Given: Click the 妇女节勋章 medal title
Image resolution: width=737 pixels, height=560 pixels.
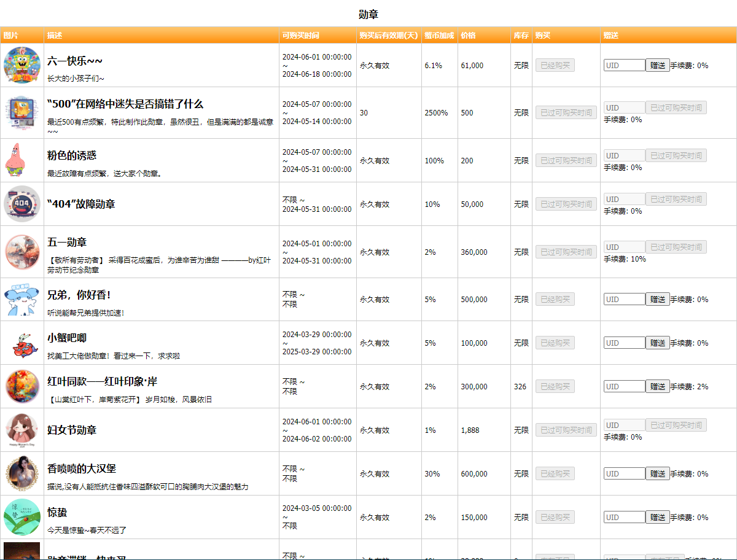Looking at the screenshot, I should (72, 430).
